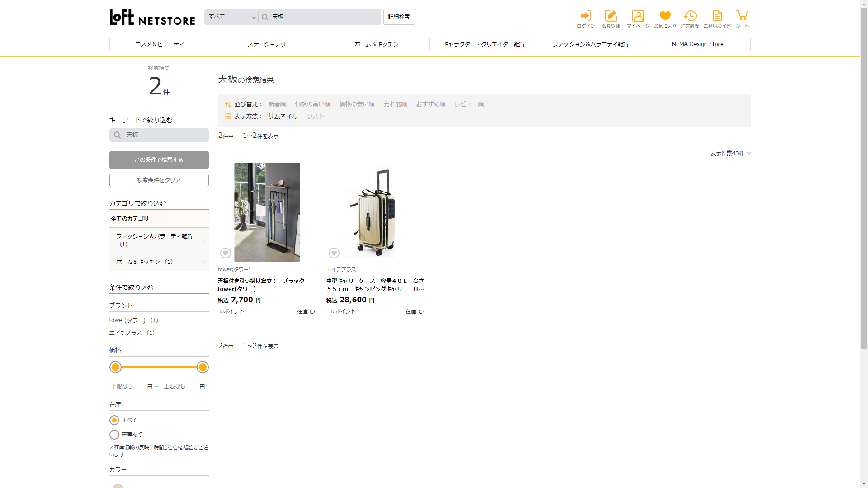Favorite the carry case heart icon
The image size is (868, 488).
click(x=334, y=253)
